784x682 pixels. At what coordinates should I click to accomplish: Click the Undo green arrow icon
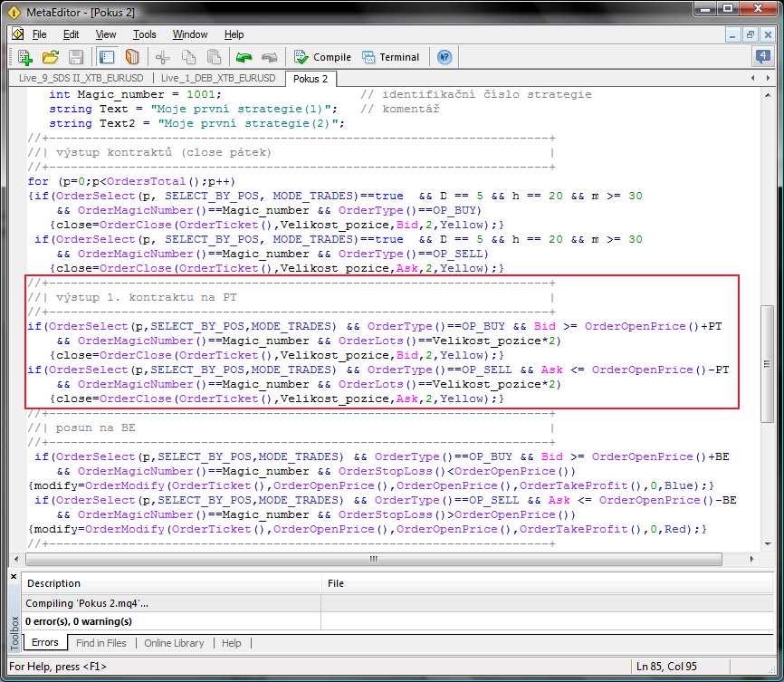click(244, 57)
